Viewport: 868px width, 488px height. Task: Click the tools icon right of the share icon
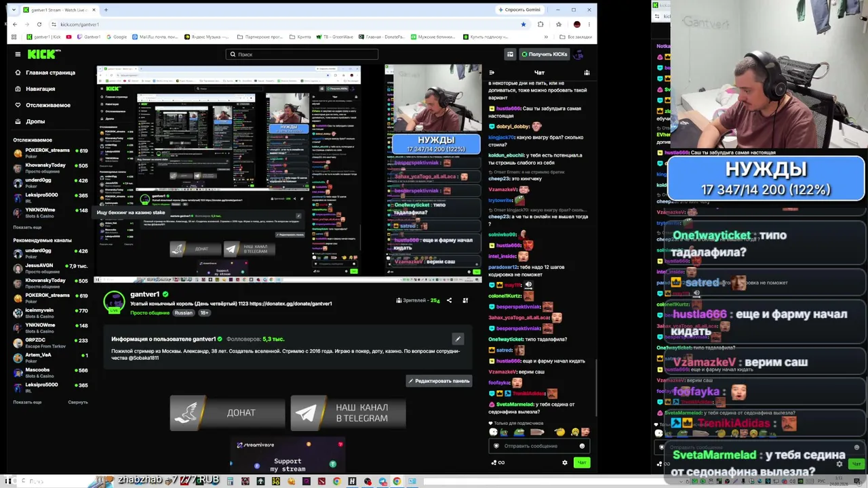465,300
